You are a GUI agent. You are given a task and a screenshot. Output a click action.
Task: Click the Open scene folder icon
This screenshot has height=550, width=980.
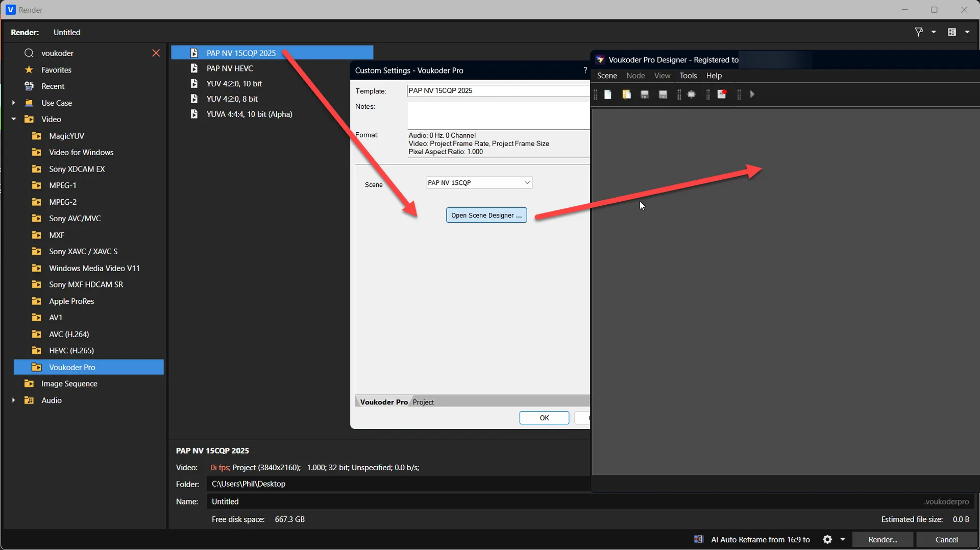[x=626, y=94]
